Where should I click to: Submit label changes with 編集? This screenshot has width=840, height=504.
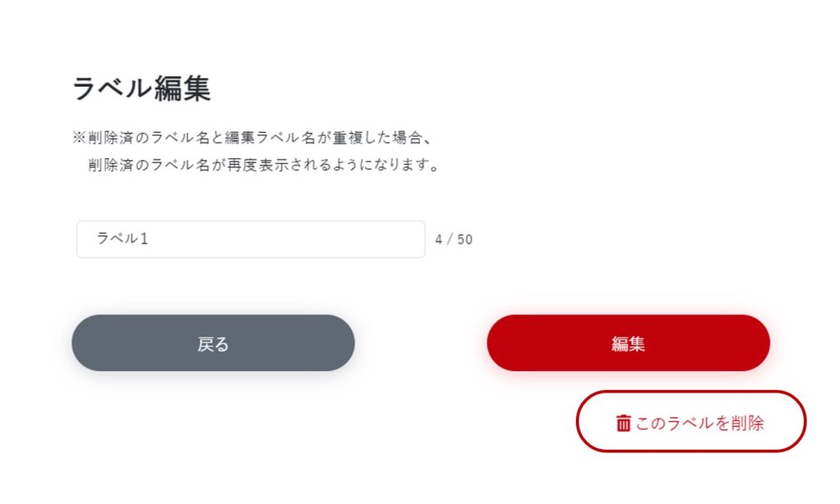[628, 343]
